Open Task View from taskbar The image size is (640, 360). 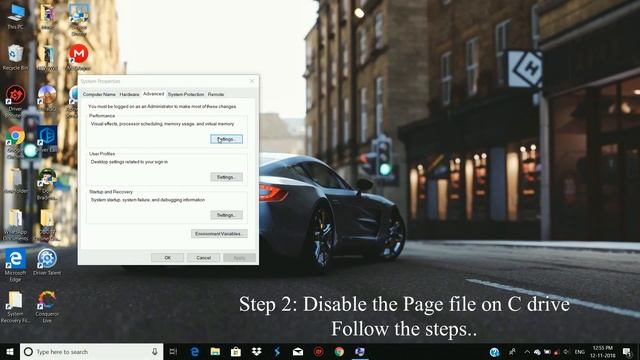[173, 351]
